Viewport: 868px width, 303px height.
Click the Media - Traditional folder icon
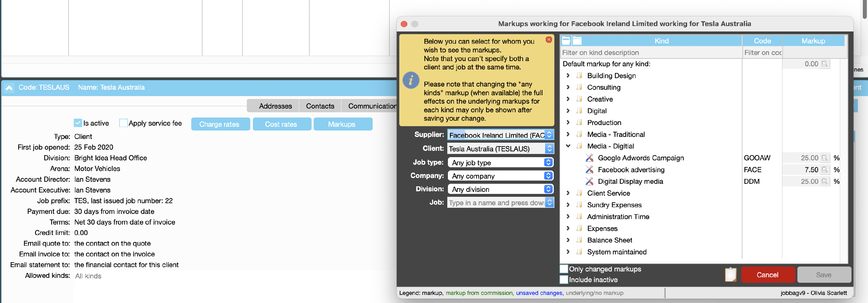(580, 135)
